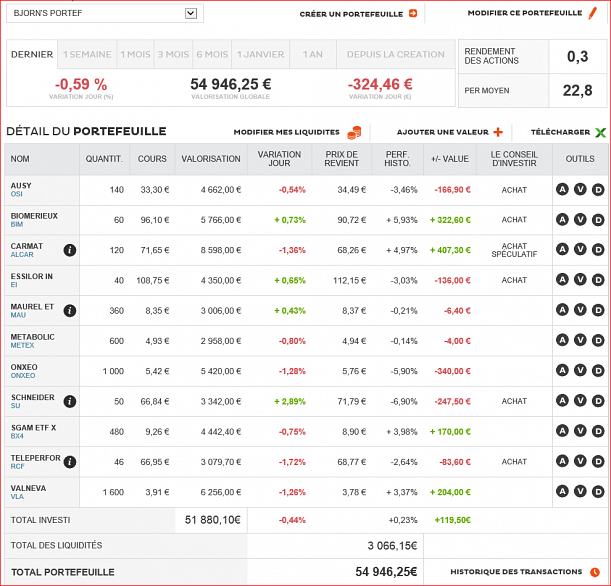The width and height of the screenshot is (611, 586).
Task: Click the Historique des transactions clock icon
Action: pyautogui.click(x=595, y=572)
